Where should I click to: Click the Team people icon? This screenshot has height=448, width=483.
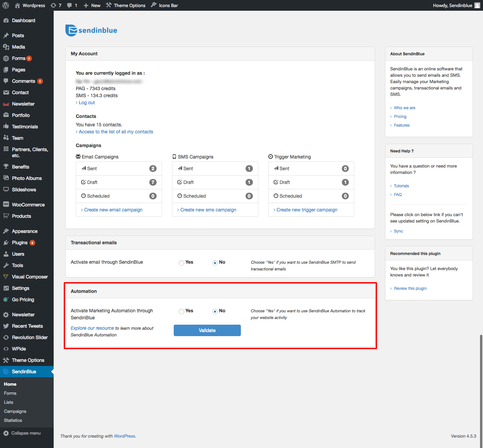click(x=6, y=138)
